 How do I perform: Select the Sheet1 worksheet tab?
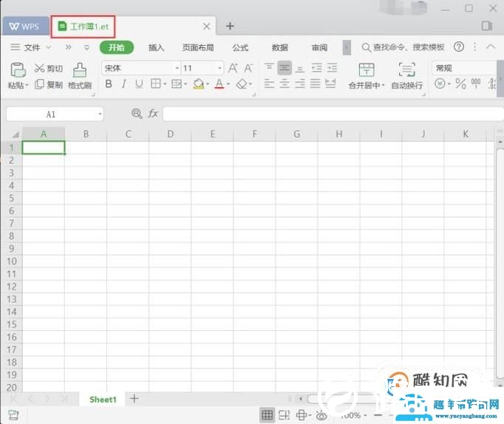[103, 400]
